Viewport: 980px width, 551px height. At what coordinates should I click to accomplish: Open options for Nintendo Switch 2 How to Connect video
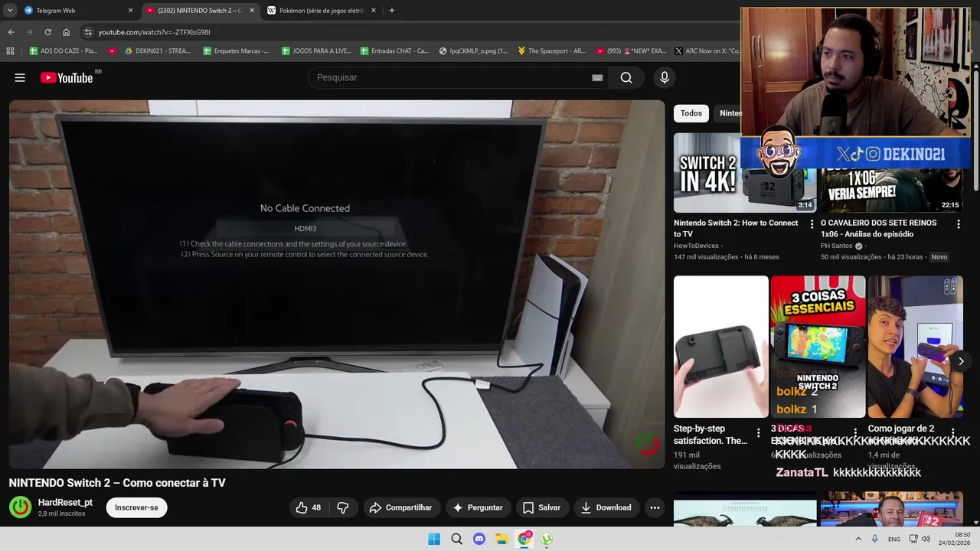click(x=812, y=224)
